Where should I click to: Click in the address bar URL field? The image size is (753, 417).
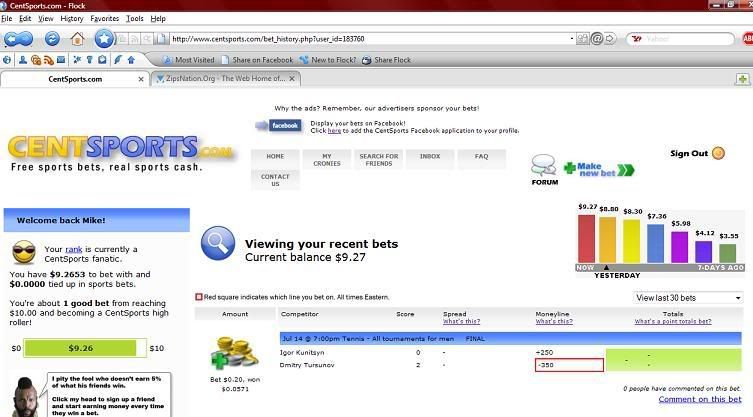pyautogui.click(x=369, y=39)
